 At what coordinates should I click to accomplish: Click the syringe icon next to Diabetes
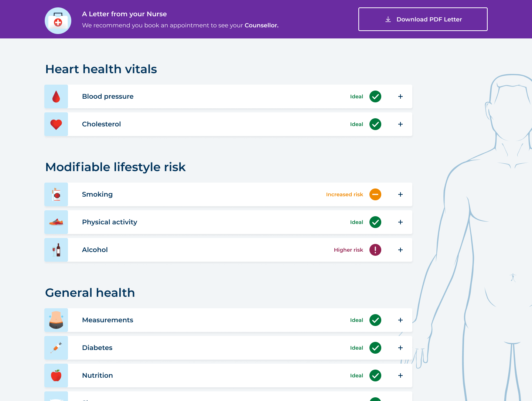point(56,348)
